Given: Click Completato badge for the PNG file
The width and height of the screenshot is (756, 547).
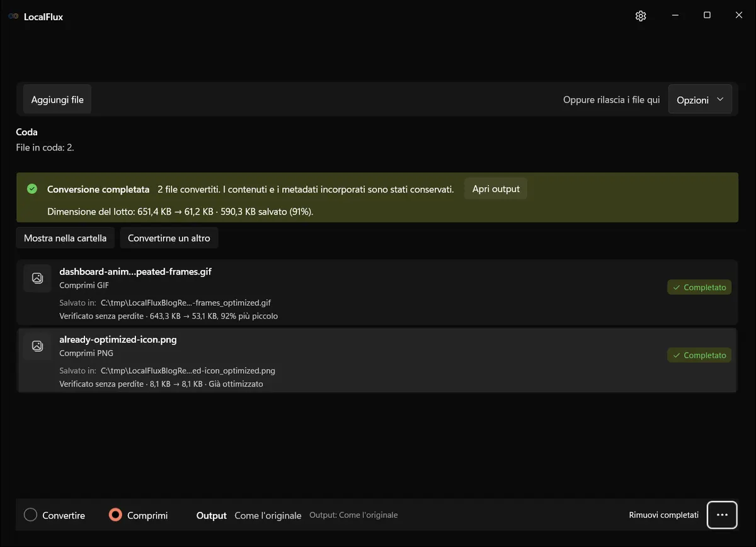Looking at the screenshot, I should coord(699,355).
